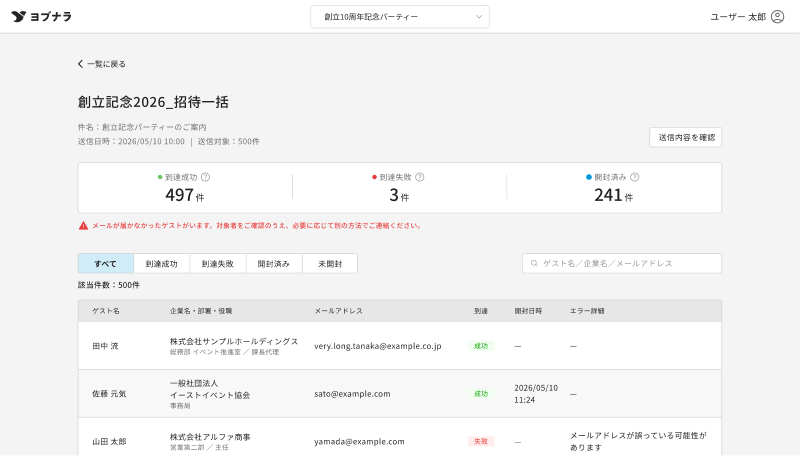Click email yamada@example.com
The width and height of the screenshot is (800, 456).
(359, 442)
